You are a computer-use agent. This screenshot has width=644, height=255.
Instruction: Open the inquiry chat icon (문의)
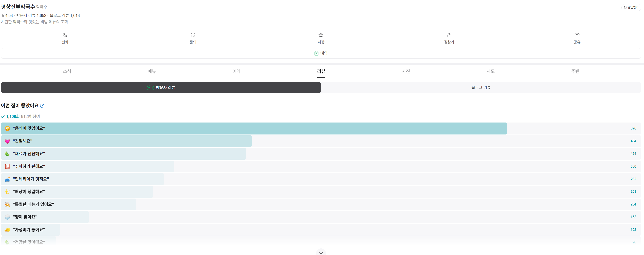(x=193, y=35)
